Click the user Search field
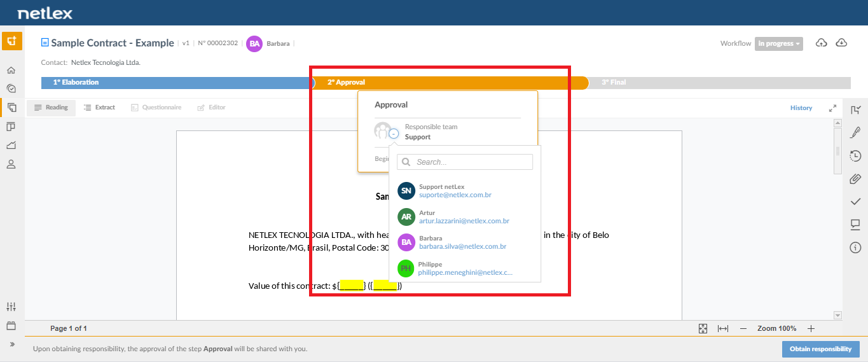The image size is (868, 362). 465,162
